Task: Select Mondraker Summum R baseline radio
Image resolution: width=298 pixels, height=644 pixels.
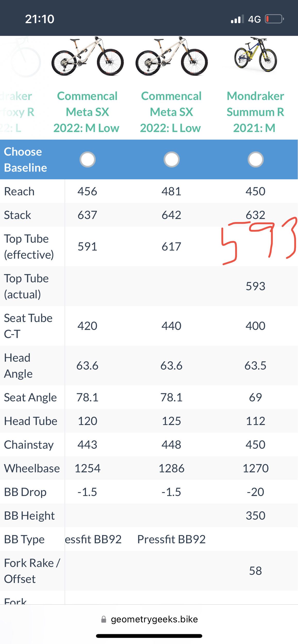Action: [x=255, y=159]
